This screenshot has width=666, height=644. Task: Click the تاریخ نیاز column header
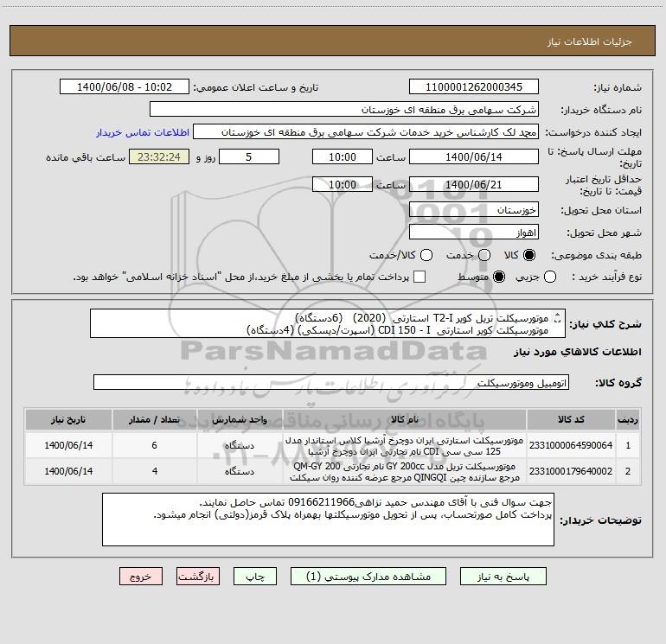pos(68,420)
